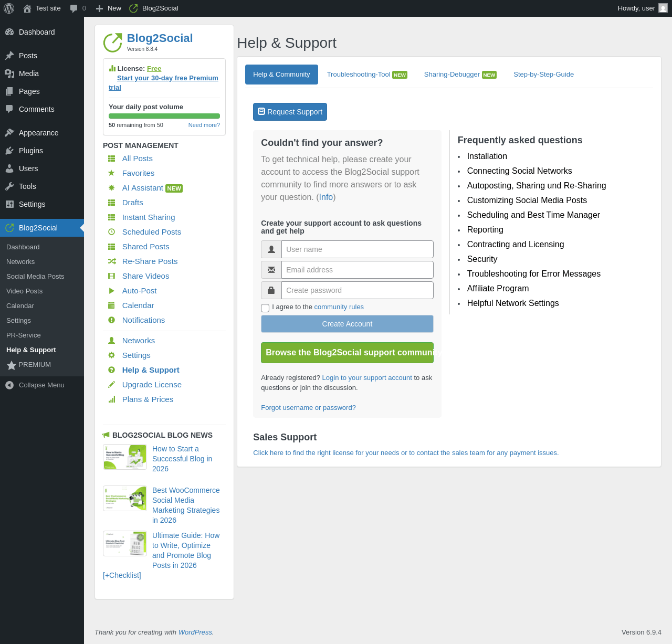
Task: Click the sales support license link
Action: tap(406, 453)
